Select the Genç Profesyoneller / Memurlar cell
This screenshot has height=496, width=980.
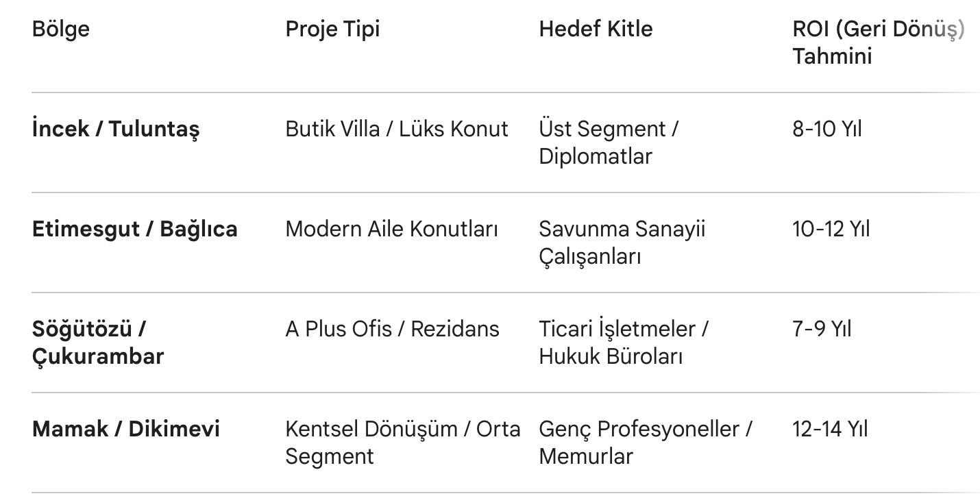645,443
